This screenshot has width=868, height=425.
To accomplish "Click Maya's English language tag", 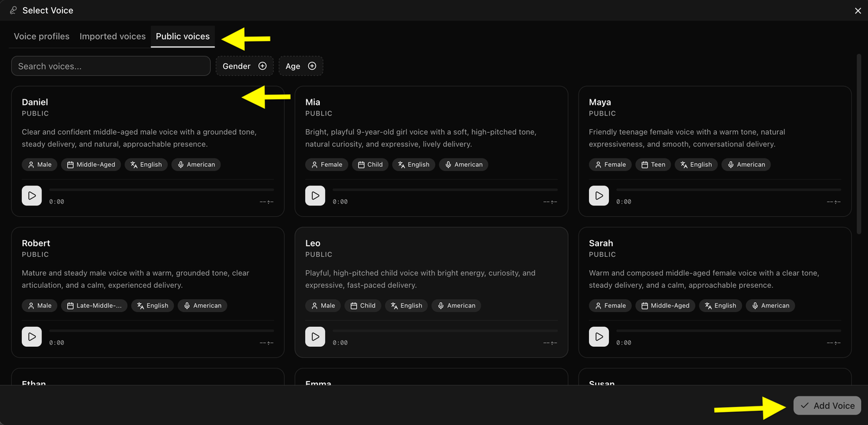I will (696, 164).
